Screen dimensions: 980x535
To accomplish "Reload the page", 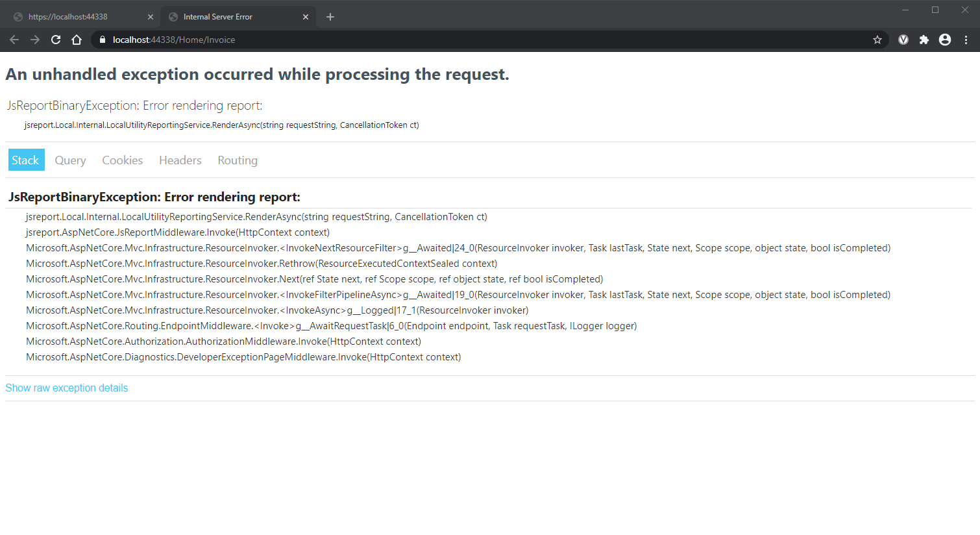I will pyautogui.click(x=56, y=39).
